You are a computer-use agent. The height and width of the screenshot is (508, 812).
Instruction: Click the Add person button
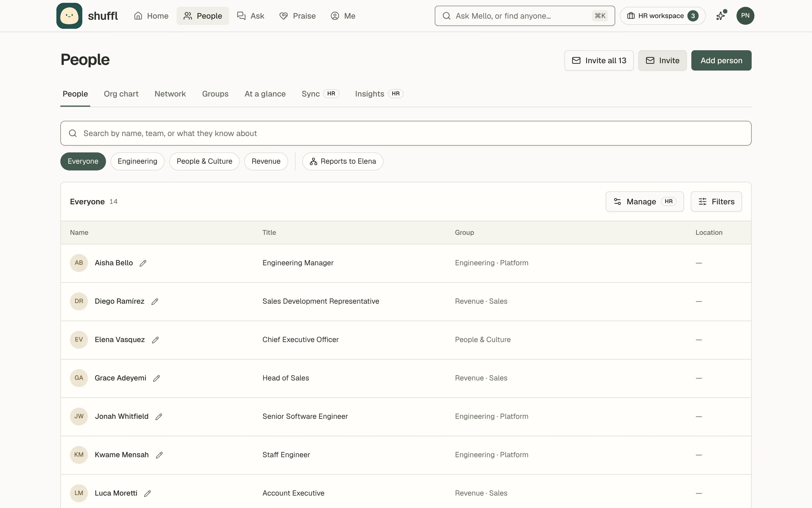[x=721, y=60]
